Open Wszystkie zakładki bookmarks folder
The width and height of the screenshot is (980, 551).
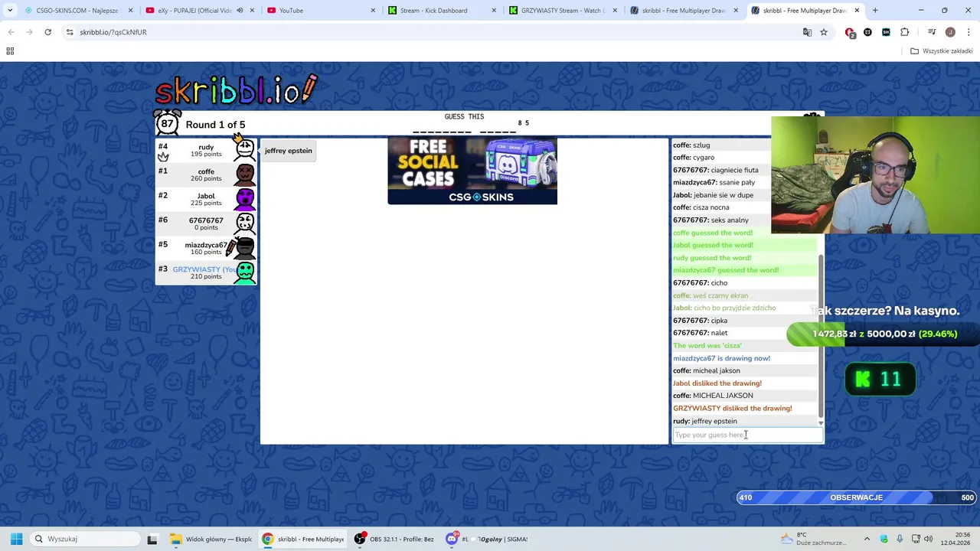click(x=942, y=51)
